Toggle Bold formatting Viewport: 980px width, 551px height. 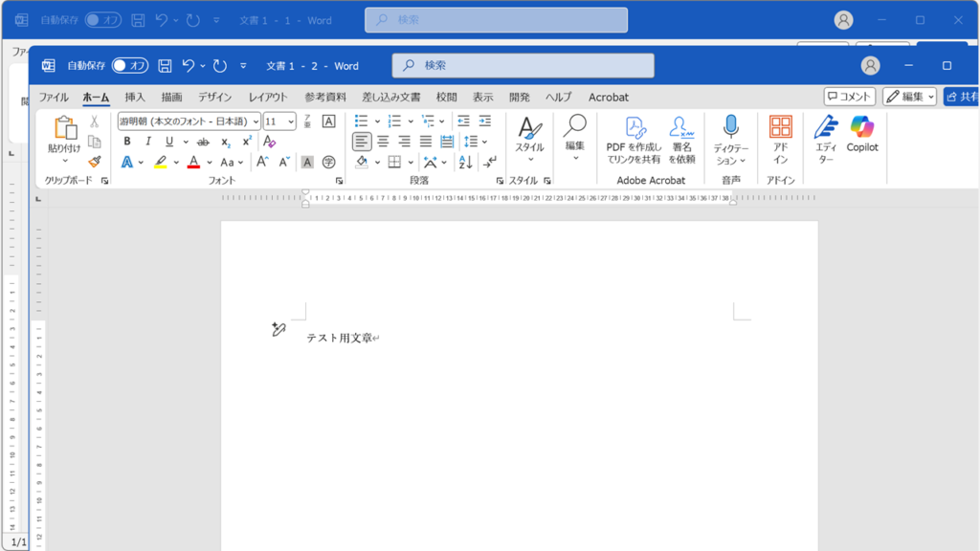(x=127, y=142)
